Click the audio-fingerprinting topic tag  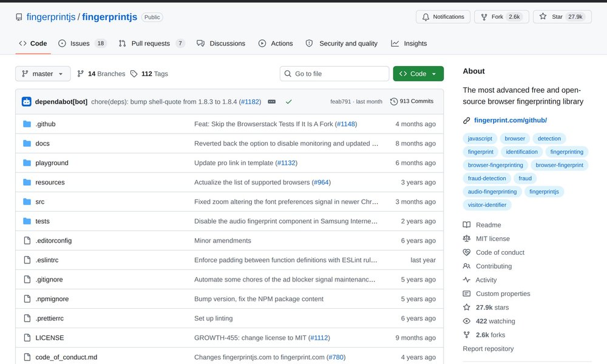point(492,192)
